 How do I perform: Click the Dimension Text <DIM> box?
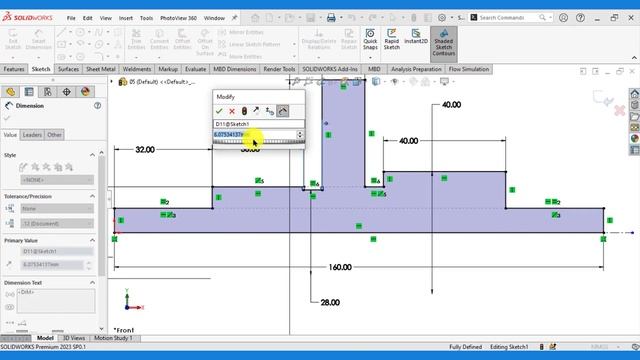click(56, 301)
